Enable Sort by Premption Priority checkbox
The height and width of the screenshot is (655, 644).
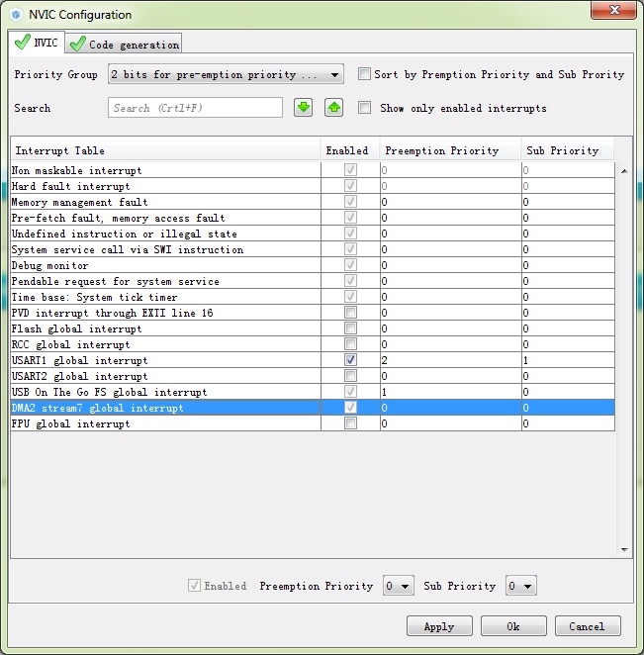[364, 74]
